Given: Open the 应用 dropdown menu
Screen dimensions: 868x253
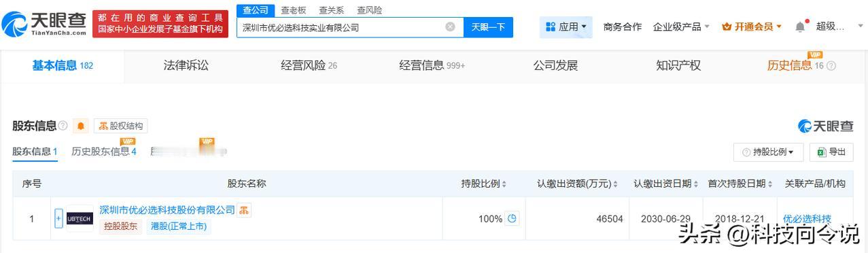Looking at the screenshot, I should 566,27.
